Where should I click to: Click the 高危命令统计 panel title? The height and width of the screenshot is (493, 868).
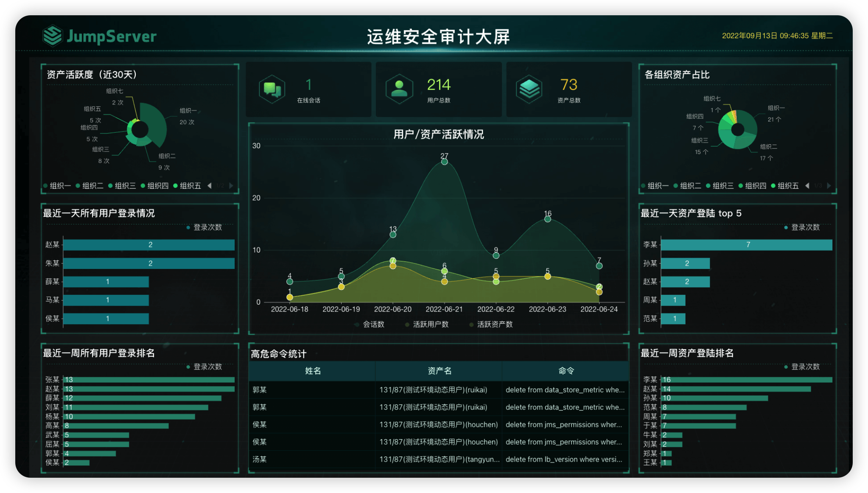(278, 354)
